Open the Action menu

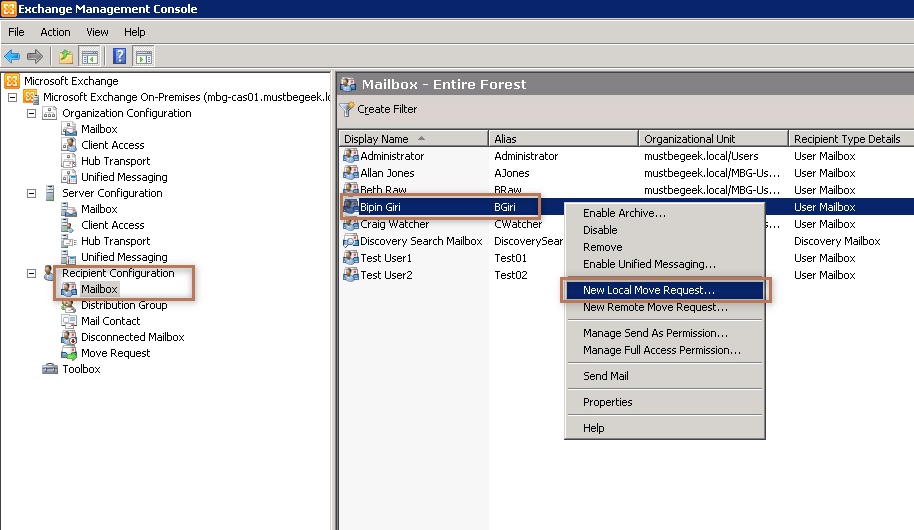(55, 32)
